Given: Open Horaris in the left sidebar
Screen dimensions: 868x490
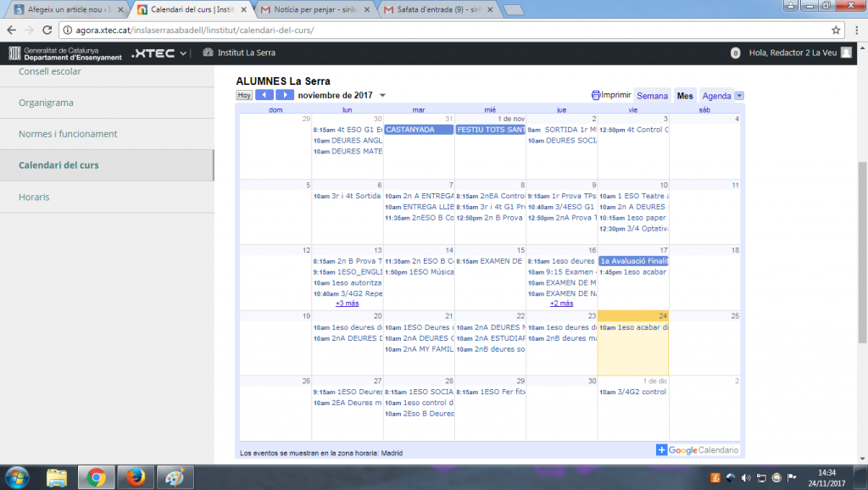Looking at the screenshot, I should 34,197.
